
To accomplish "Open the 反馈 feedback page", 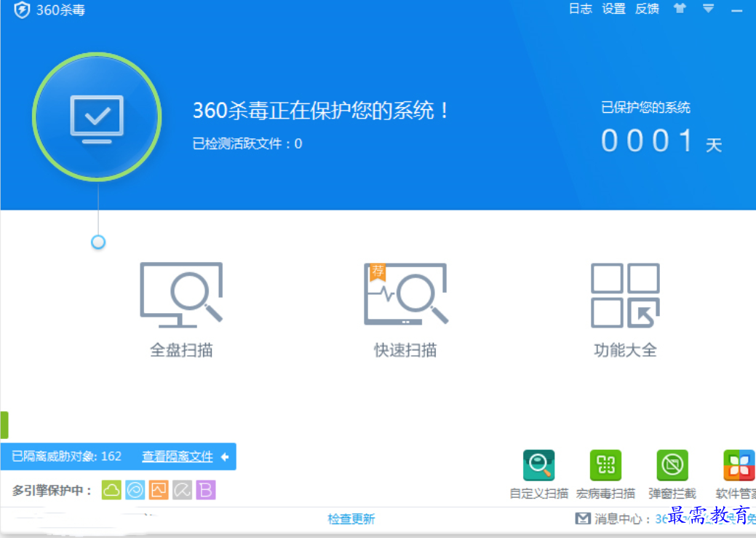I will point(647,9).
